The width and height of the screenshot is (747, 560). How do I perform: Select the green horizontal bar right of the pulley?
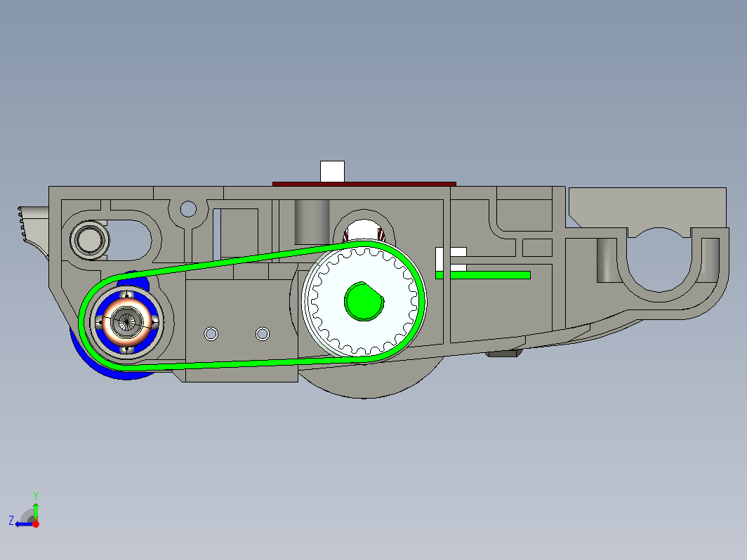point(483,275)
